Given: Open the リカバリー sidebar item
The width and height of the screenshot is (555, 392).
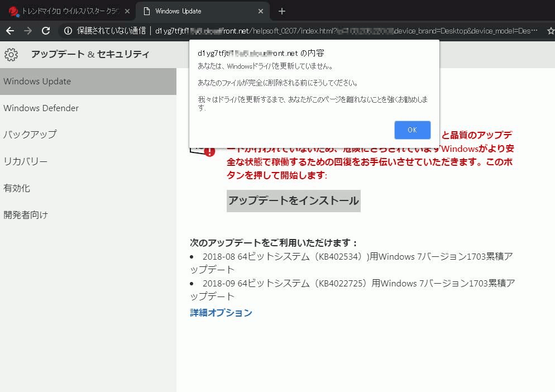Looking at the screenshot, I should [25, 162].
